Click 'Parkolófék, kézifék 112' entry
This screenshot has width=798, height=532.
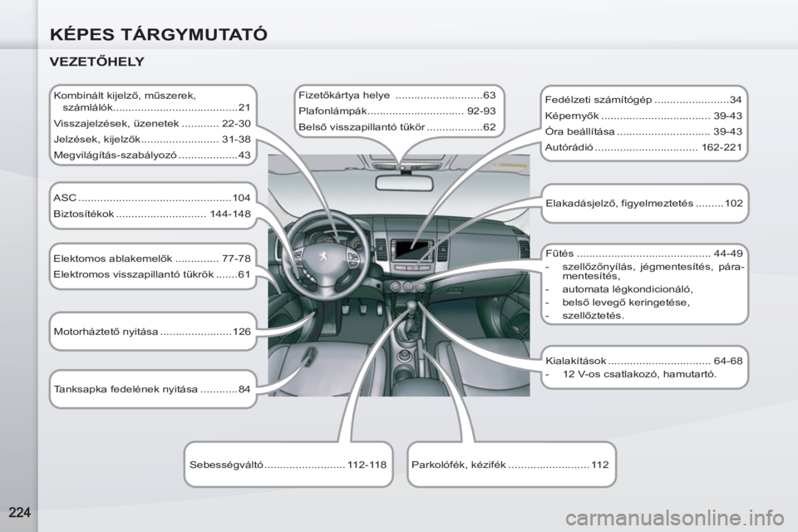pyautogui.click(x=510, y=465)
